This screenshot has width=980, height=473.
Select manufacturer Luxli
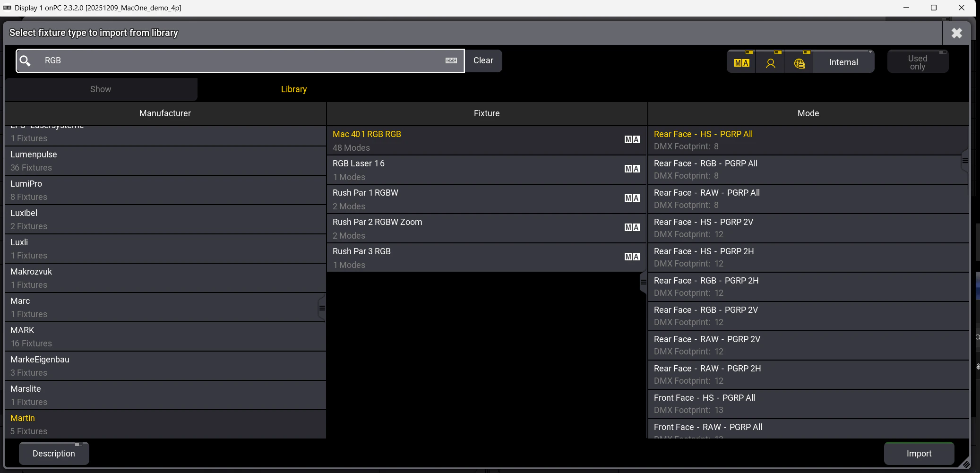[165, 249]
